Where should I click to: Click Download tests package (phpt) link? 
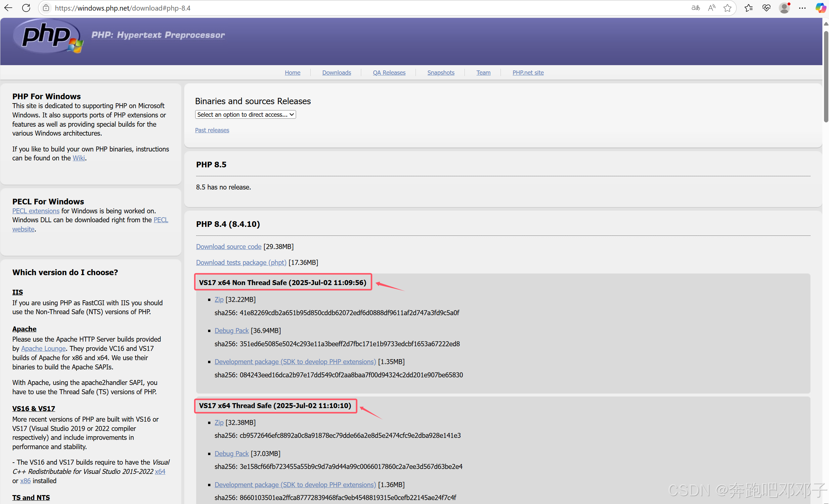241,263
